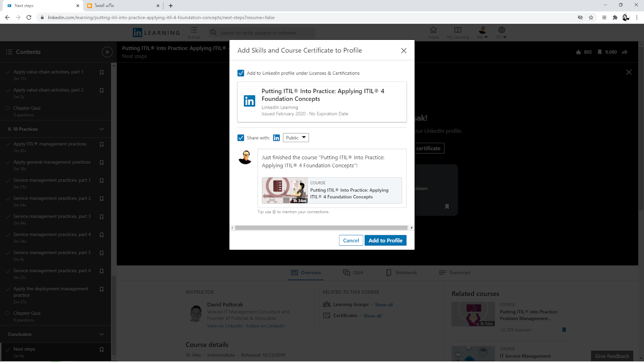Switch to the Q&A tab
644x362 pixels.
[x=353, y=273]
